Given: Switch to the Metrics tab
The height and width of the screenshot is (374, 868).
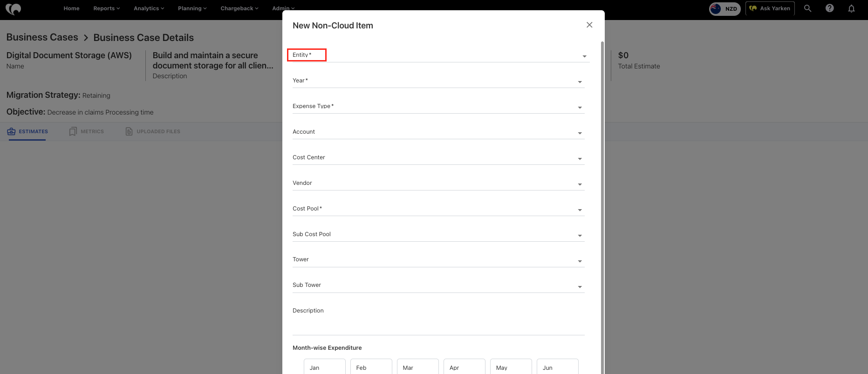Looking at the screenshot, I should 87,132.
